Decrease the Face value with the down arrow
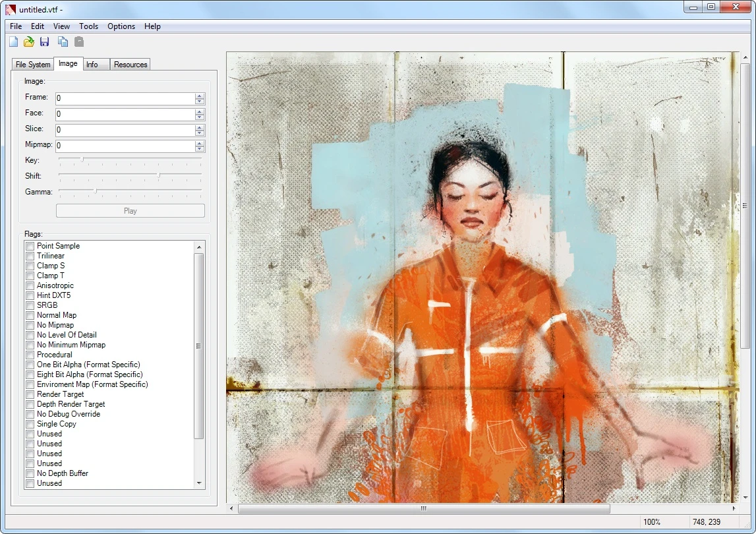 [x=200, y=117]
